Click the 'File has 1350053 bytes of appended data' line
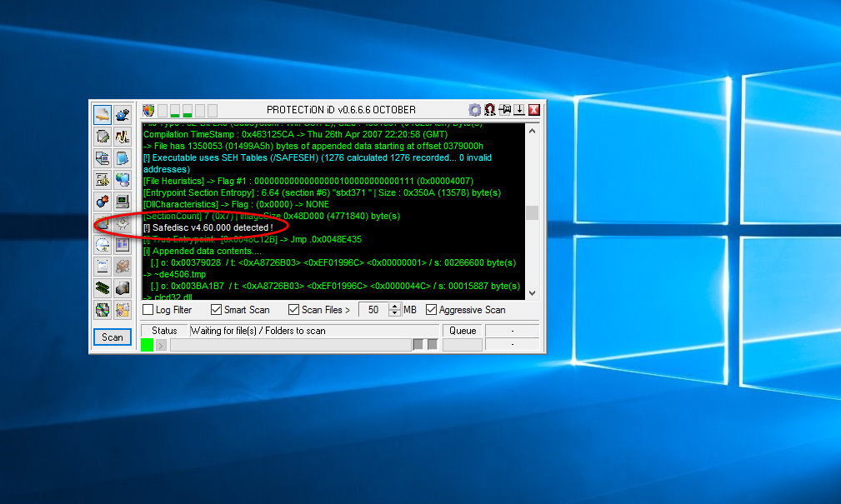 click(313, 147)
